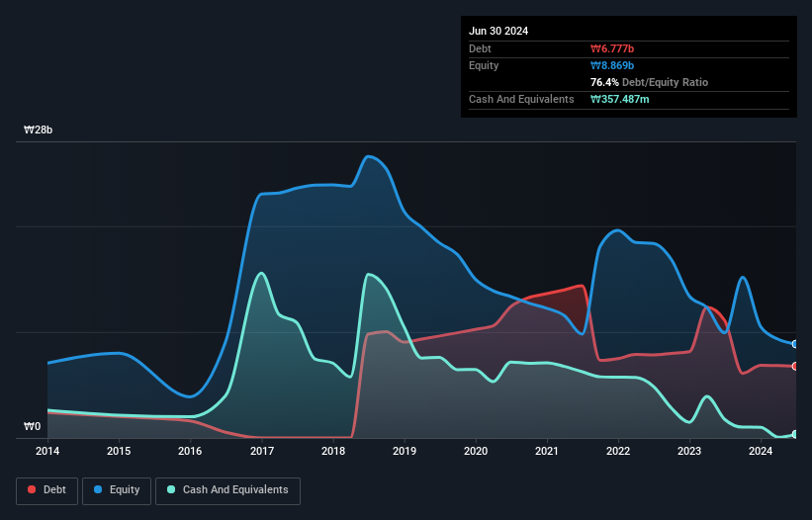Click the 2022 x-axis label

(618, 451)
